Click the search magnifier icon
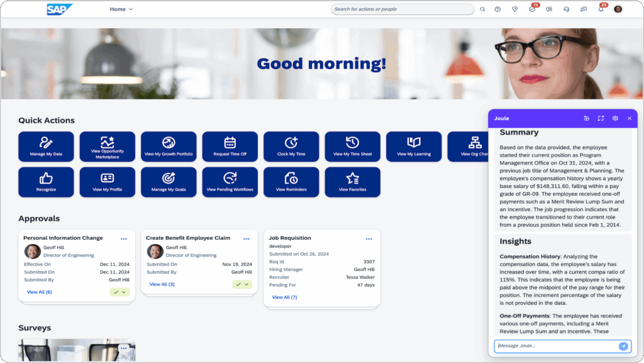Screen dimensions: 644x363 point(482,9)
